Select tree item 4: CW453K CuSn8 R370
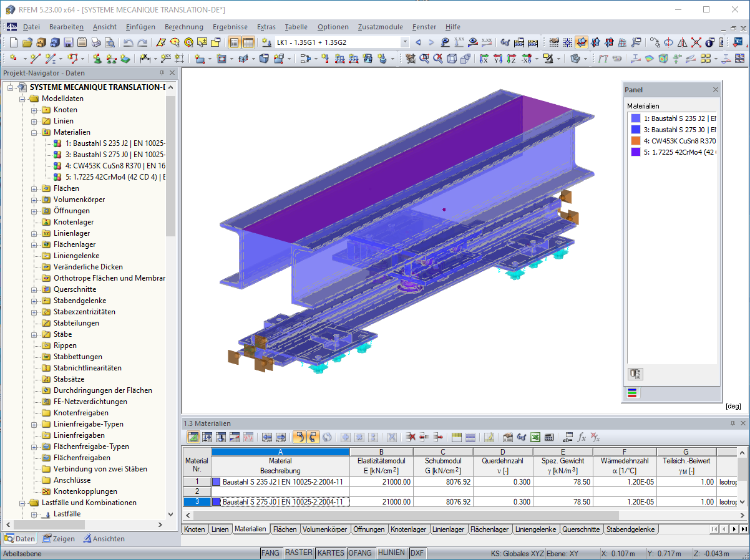 pos(114,166)
